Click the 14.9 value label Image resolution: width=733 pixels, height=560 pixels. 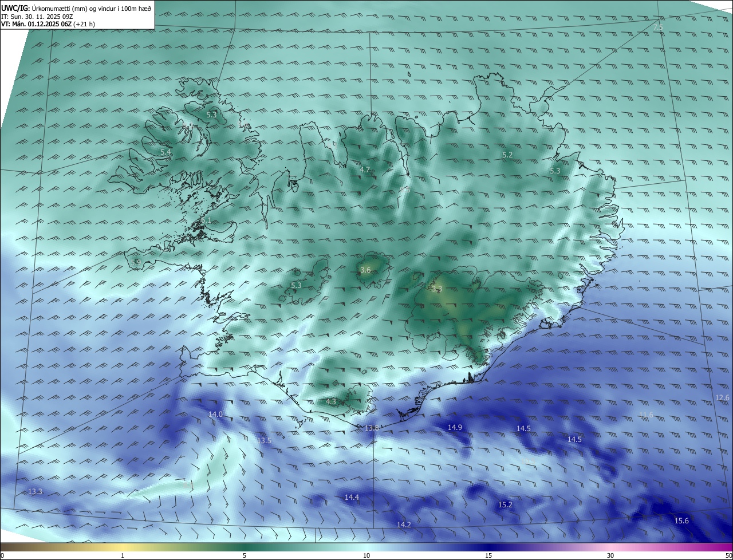(x=455, y=428)
